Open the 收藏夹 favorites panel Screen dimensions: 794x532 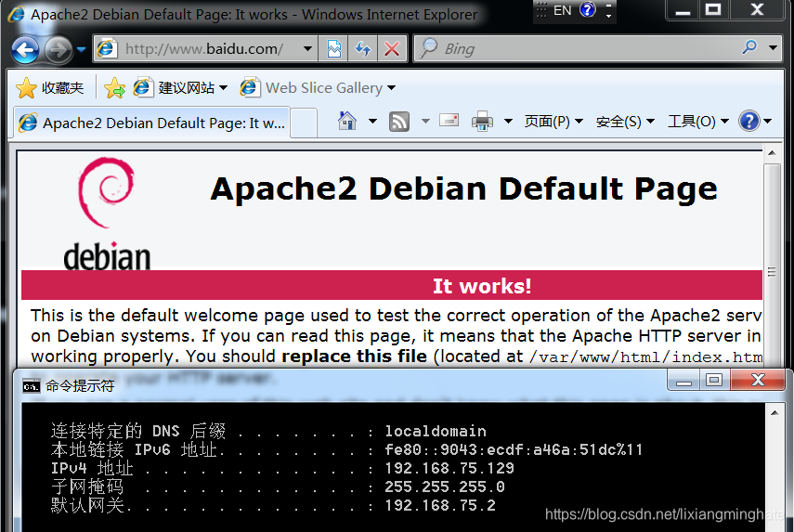[49, 88]
